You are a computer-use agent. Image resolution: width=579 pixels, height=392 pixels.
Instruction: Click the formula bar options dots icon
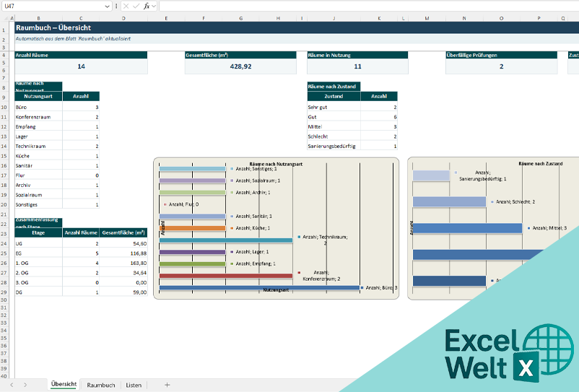click(x=116, y=6)
